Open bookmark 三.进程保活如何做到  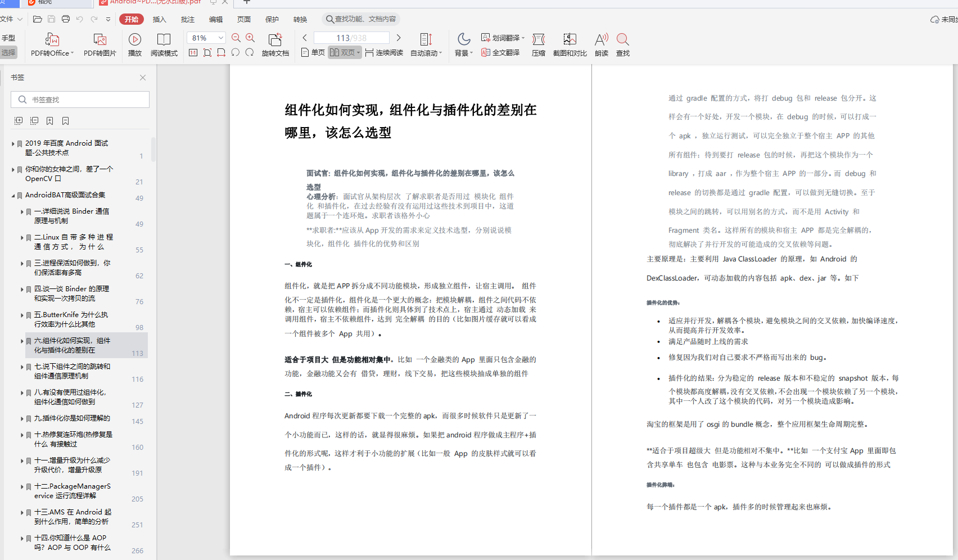pos(73,268)
